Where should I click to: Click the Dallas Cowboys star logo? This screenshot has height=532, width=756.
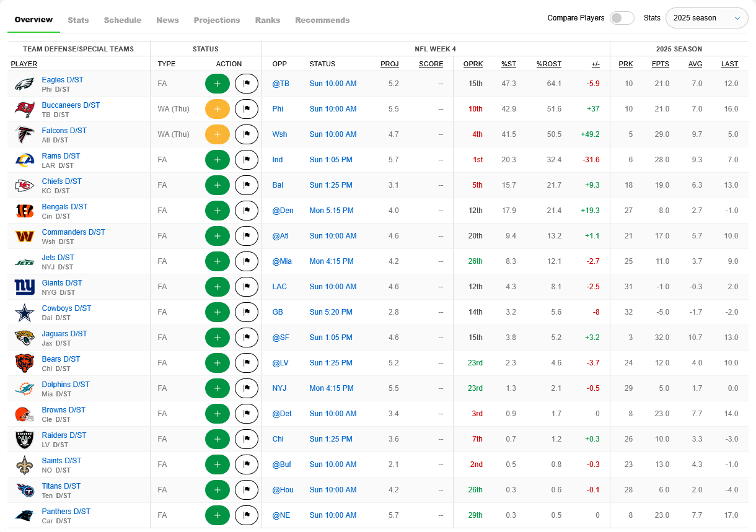(x=25, y=312)
